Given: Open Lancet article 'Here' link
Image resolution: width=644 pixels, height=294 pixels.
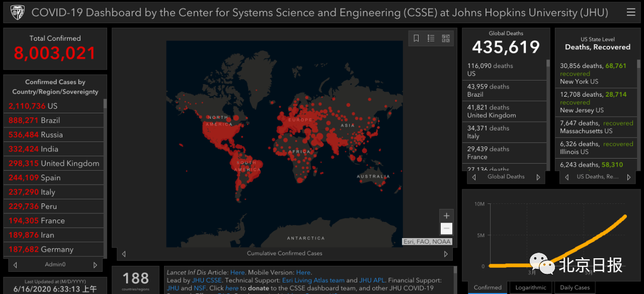Looking at the screenshot, I should pyautogui.click(x=237, y=272).
